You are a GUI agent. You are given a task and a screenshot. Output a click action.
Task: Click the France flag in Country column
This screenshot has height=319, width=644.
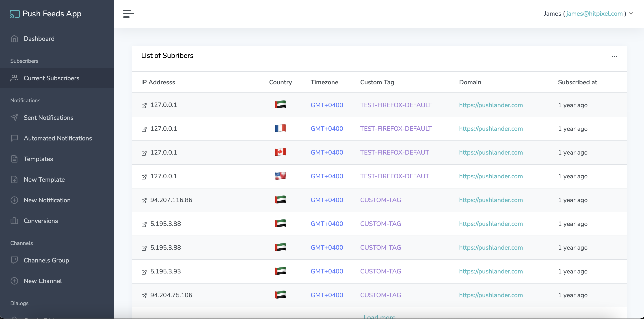(280, 128)
